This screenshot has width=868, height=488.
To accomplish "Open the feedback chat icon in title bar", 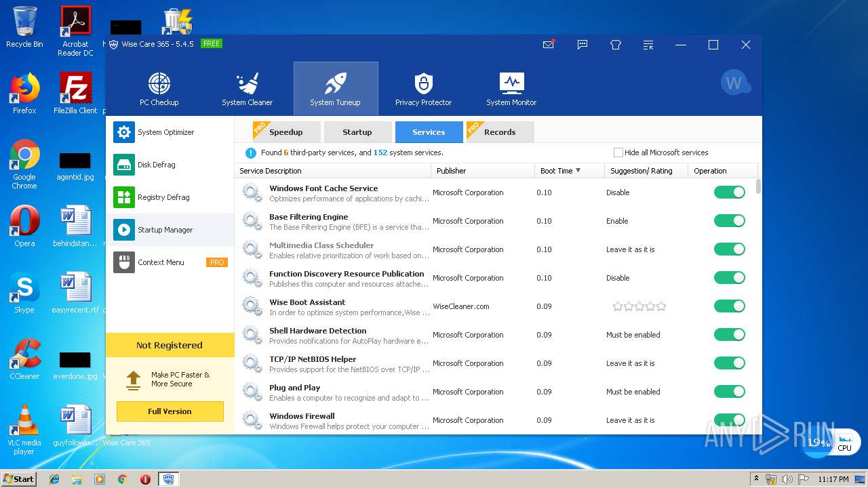I will click(583, 45).
